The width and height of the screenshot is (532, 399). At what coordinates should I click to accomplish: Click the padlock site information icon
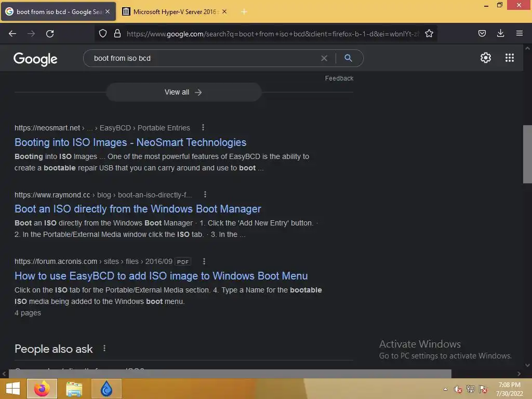click(x=117, y=33)
